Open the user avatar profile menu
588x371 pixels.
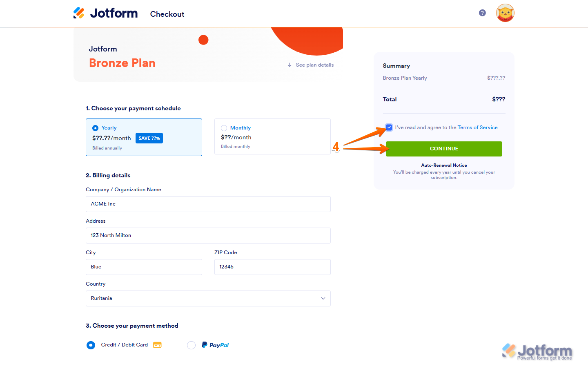[x=505, y=13]
